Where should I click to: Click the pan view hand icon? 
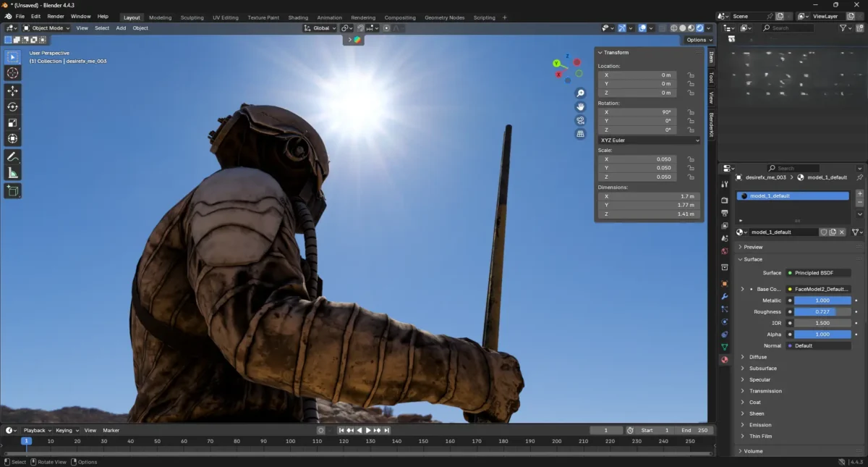580,107
